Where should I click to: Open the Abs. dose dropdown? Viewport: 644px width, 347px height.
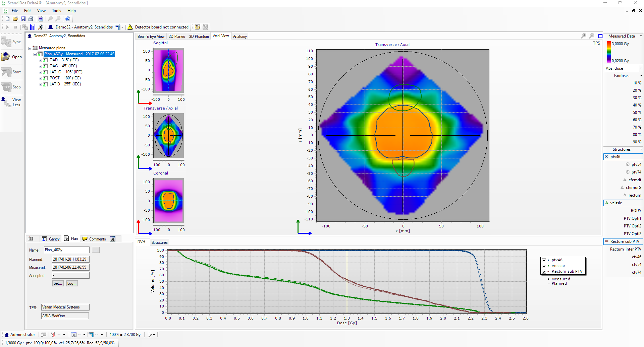pos(641,68)
